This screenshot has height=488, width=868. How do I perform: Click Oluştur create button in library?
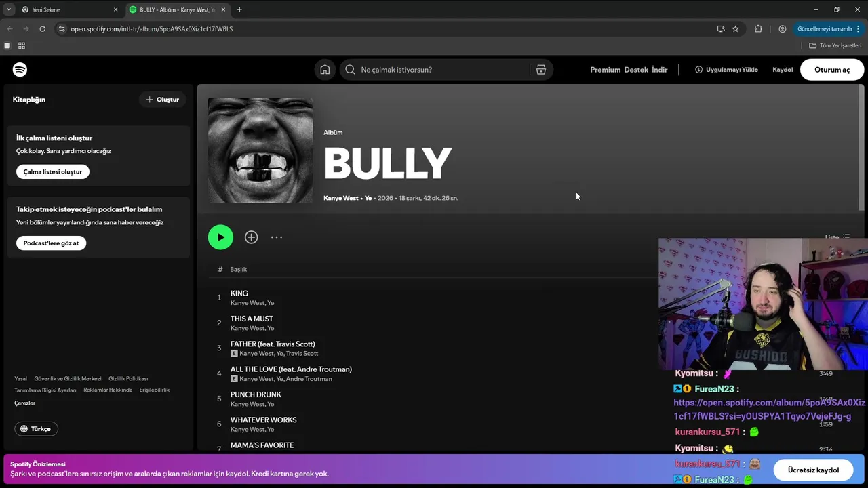pos(163,100)
